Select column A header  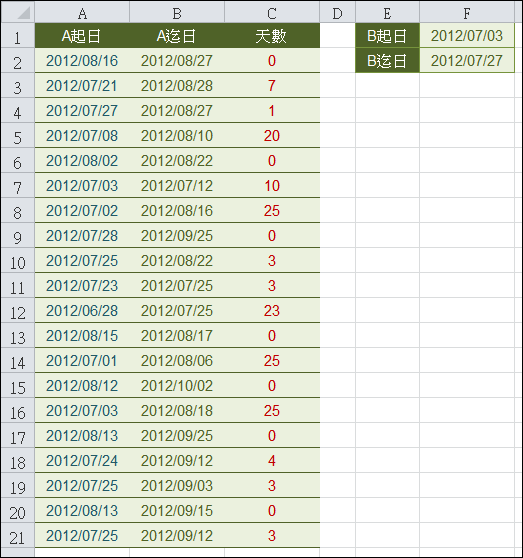82,12
